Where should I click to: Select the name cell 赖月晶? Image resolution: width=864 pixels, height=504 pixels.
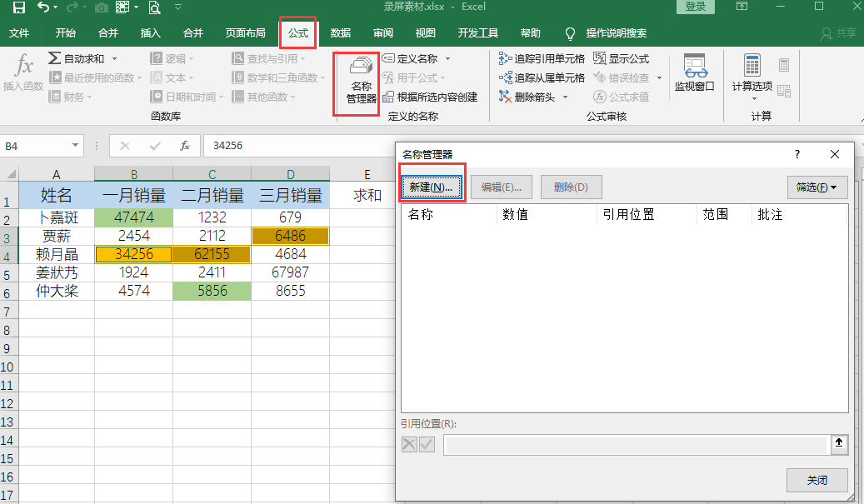56,254
